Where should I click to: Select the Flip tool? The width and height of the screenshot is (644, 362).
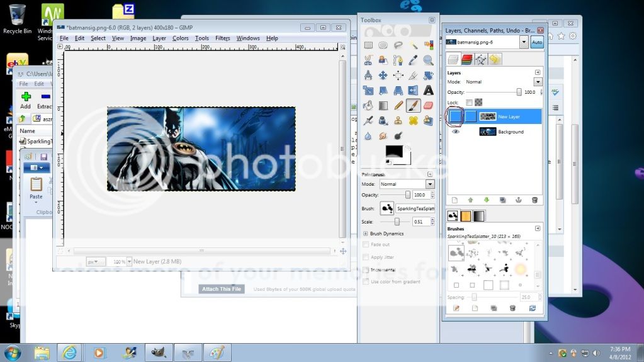[413, 91]
